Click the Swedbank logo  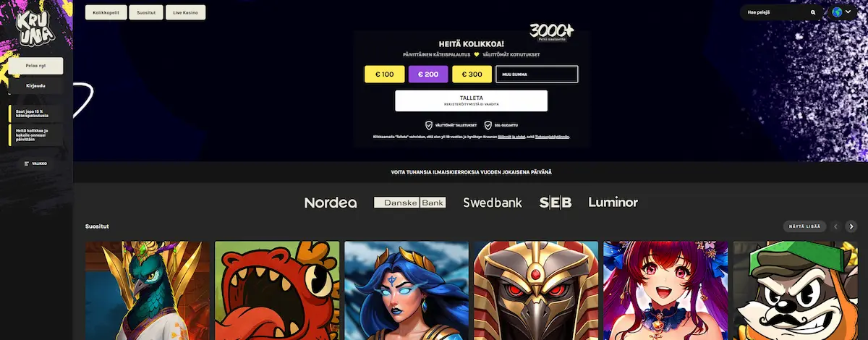pos(493,203)
